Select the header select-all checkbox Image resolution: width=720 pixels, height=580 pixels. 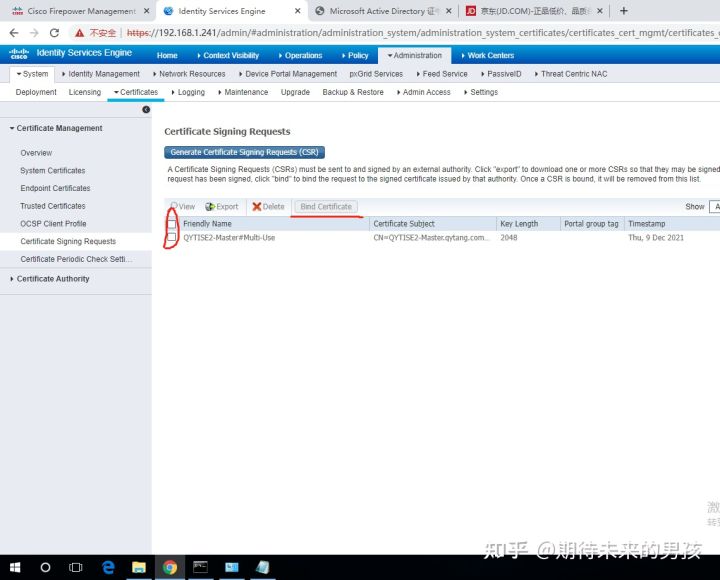click(x=172, y=224)
